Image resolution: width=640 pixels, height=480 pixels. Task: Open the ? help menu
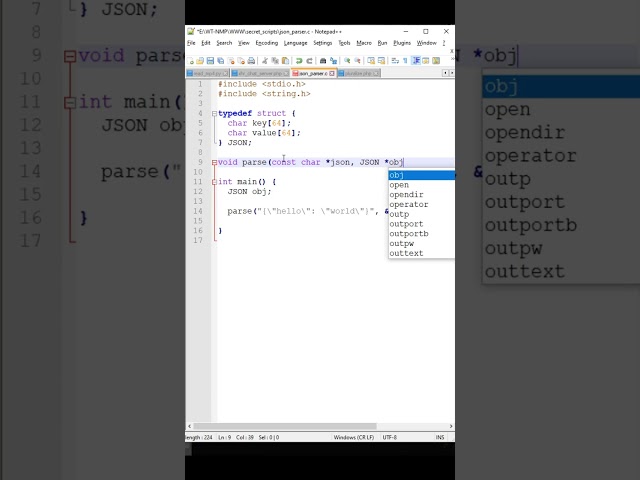[x=444, y=43]
